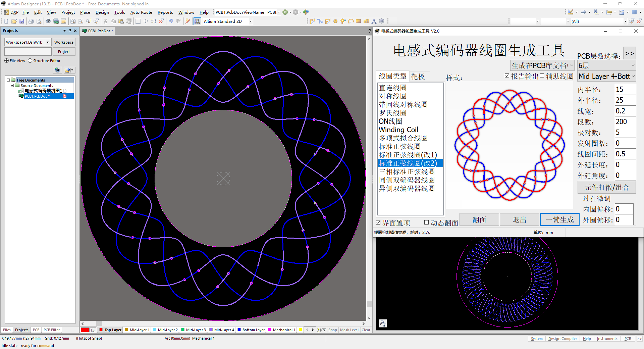Toggle the 界面置顶 checkbox
644x349 pixels.
click(378, 222)
